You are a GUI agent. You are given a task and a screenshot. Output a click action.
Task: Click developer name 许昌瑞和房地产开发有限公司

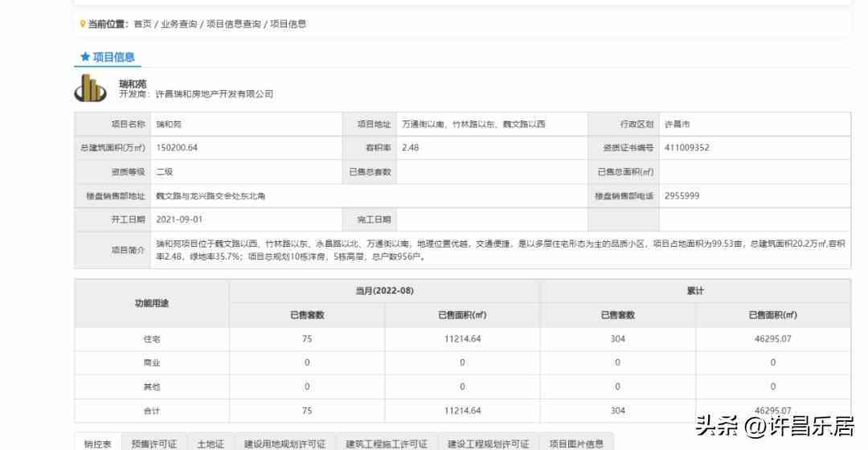(214, 94)
